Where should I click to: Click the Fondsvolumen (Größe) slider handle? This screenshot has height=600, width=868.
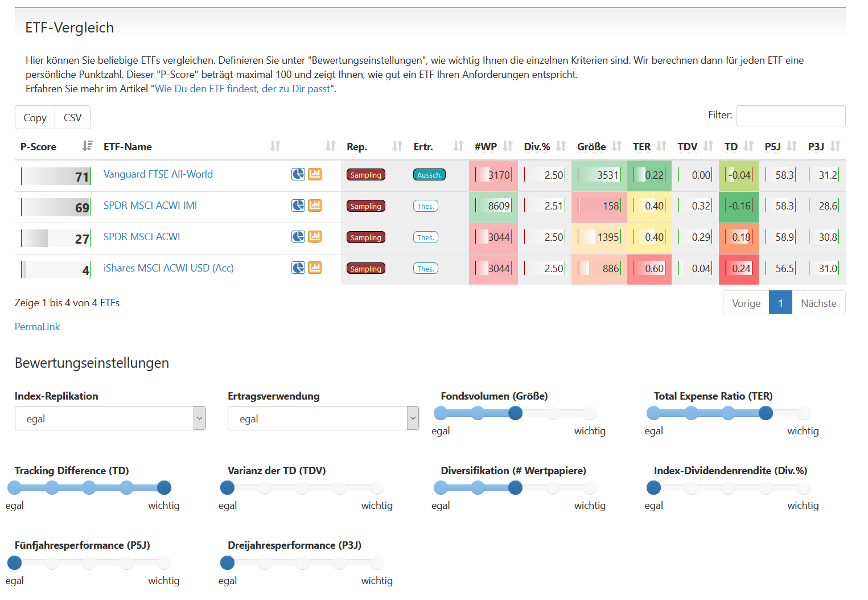(x=515, y=413)
